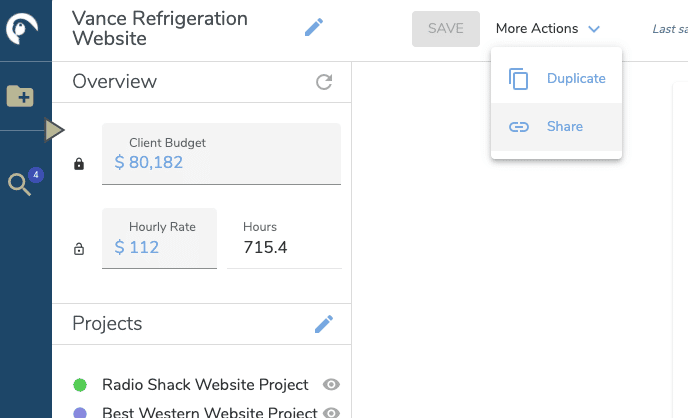The image size is (688, 418).
Task: Click the Duplicate copy icon
Action: pyautogui.click(x=518, y=79)
